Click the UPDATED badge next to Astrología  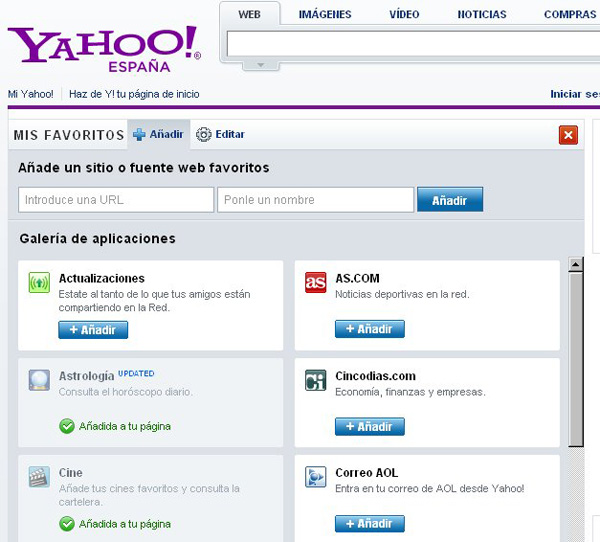click(x=136, y=373)
